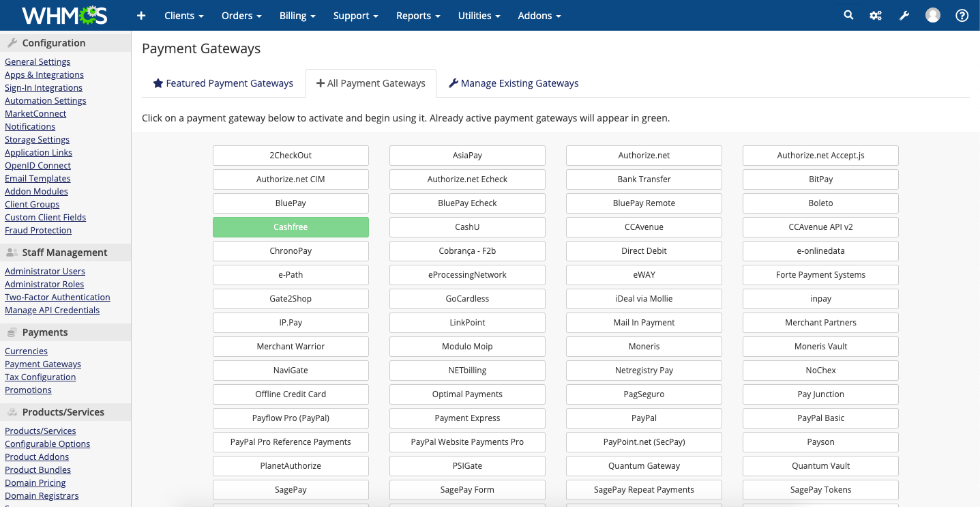
Task: Activate the PayPal gateway
Action: (x=644, y=418)
